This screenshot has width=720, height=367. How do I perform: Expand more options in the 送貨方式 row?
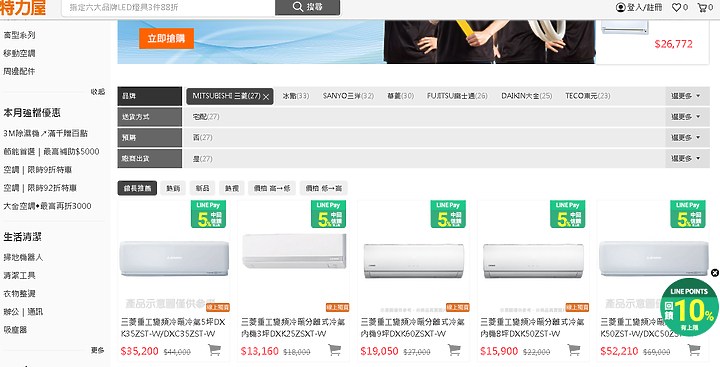687,117
